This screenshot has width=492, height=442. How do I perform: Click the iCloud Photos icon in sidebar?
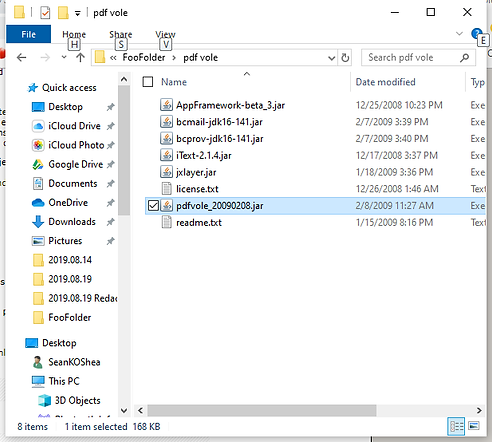pyautogui.click(x=38, y=145)
